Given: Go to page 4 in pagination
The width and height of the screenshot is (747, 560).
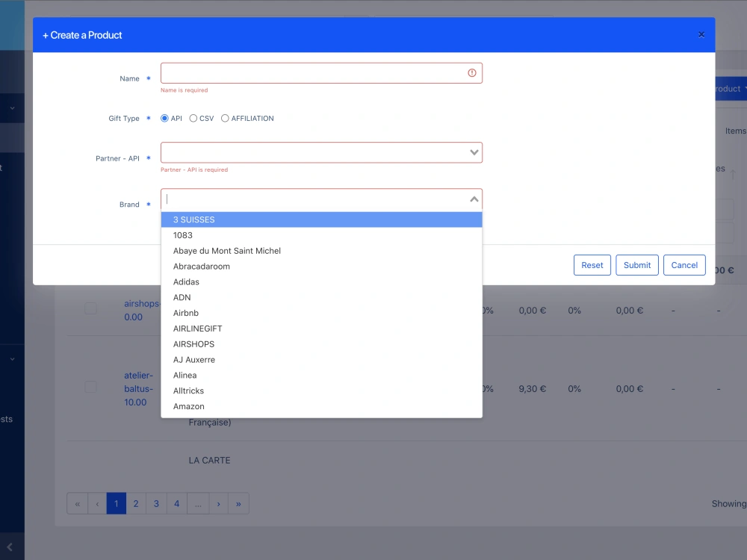Looking at the screenshot, I should (x=177, y=503).
